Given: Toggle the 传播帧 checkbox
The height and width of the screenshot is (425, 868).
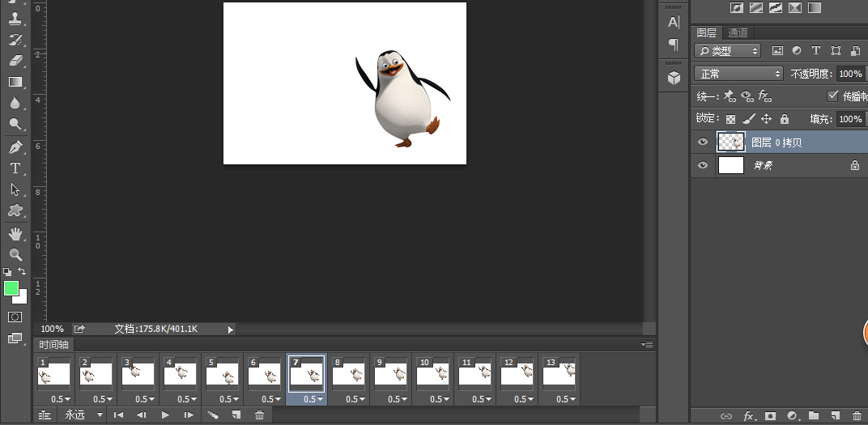Looking at the screenshot, I should pos(832,96).
